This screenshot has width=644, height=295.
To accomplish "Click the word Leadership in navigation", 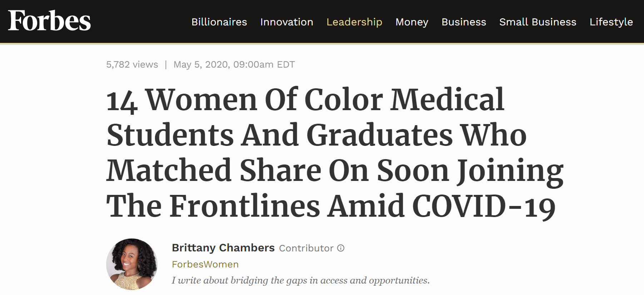I will 354,22.
